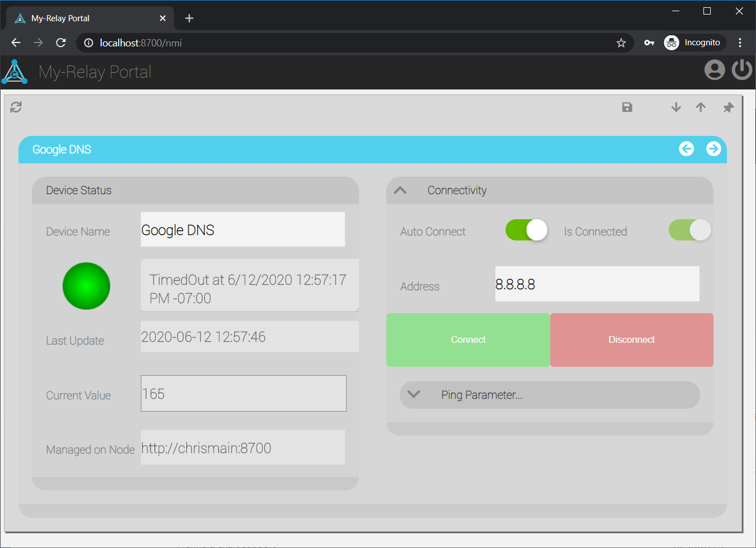Click the green Connect button
The height and width of the screenshot is (548, 756).
click(x=468, y=340)
